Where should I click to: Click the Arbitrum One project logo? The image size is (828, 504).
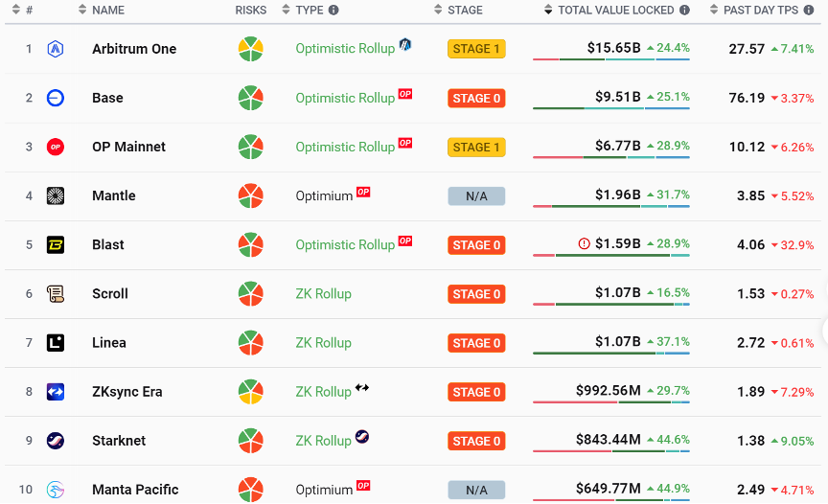point(56,49)
